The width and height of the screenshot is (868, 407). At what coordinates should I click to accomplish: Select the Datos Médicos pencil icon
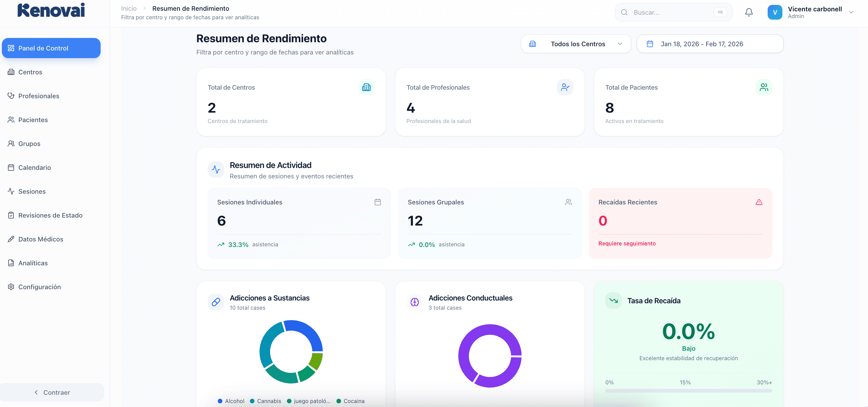click(x=11, y=239)
